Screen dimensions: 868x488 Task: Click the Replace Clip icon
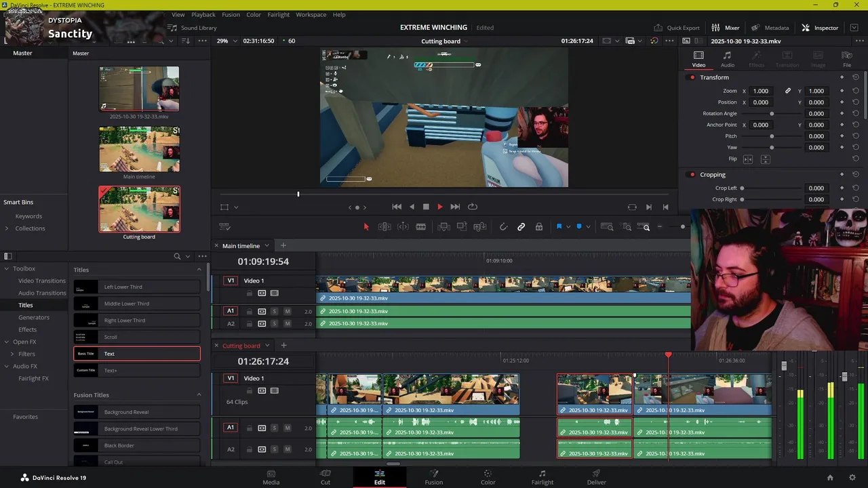479,227
